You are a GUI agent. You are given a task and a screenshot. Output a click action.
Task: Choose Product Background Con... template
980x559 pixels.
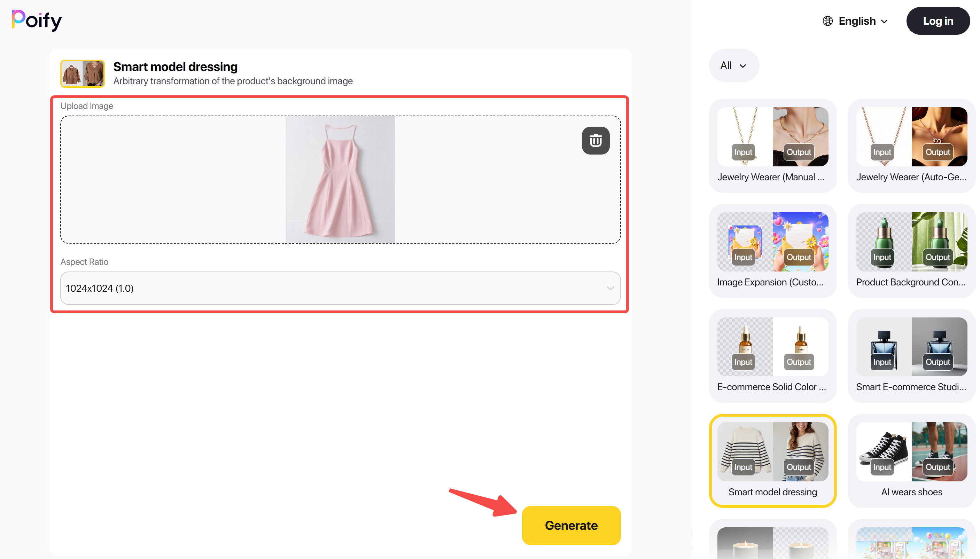tap(911, 250)
